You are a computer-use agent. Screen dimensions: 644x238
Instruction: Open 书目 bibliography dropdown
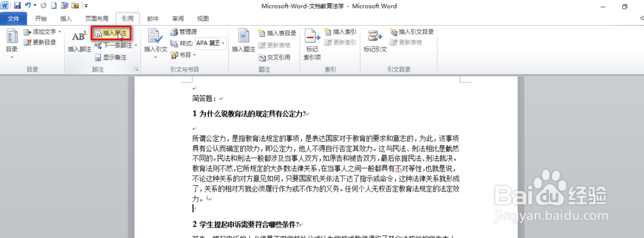click(183, 55)
